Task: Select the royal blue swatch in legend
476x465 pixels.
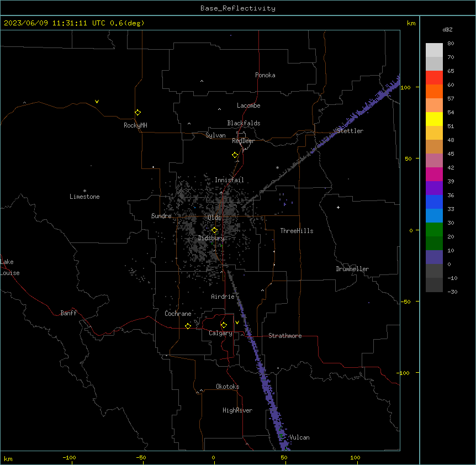Action: (434, 202)
